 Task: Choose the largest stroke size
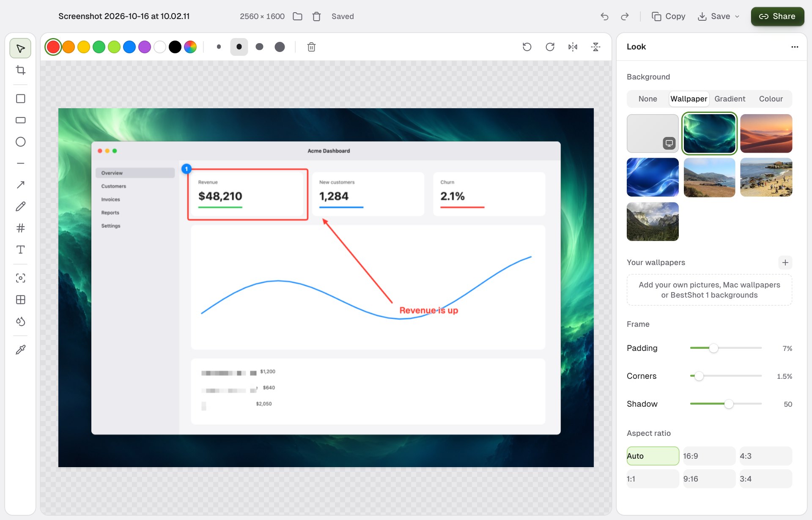click(280, 47)
